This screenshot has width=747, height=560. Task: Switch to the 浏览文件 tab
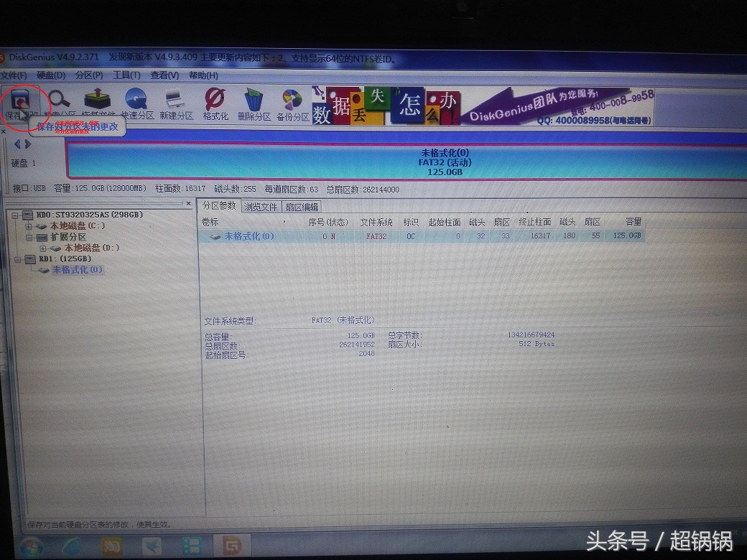point(263,207)
